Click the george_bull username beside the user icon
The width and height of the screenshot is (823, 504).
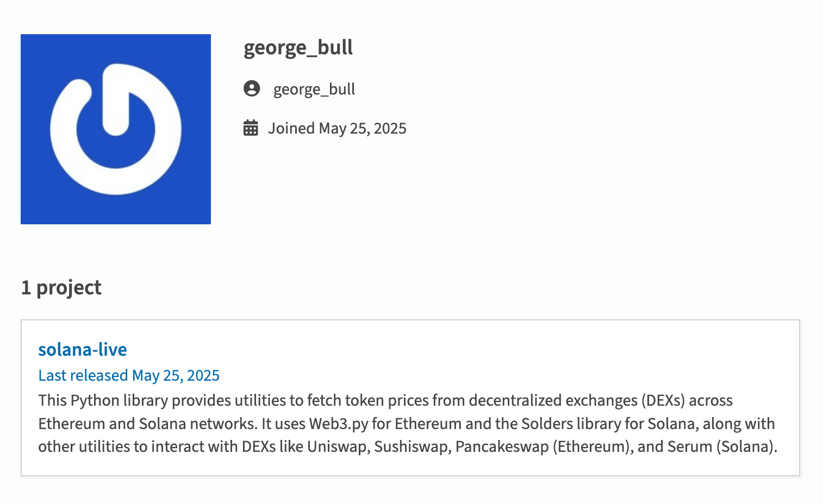(314, 89)
